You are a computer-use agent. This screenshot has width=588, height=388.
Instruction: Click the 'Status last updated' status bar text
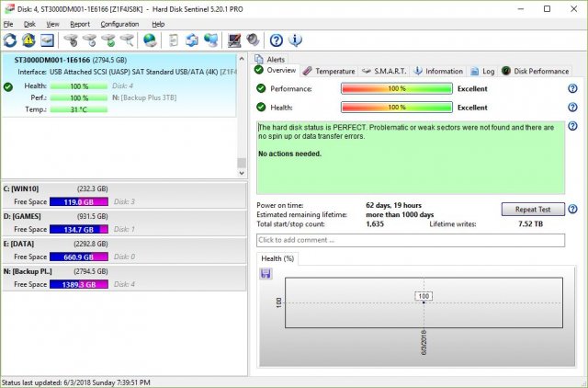click(76, 382)
